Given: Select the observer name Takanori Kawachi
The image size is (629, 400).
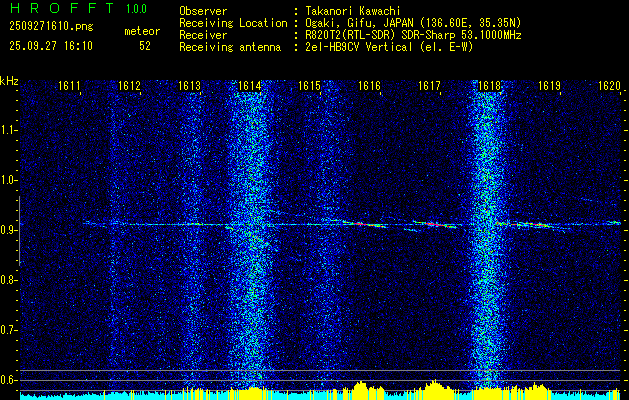Looking at the screenshot, I should (353, 10).
